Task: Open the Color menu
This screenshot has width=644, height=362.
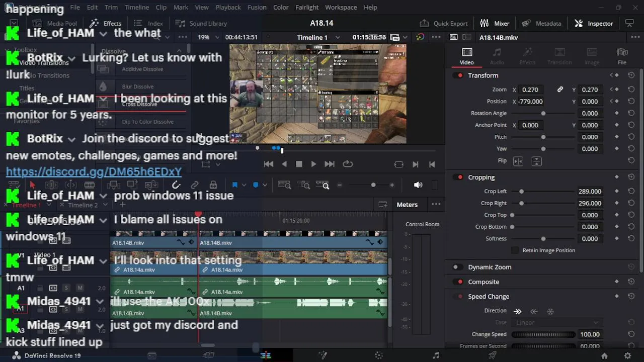Action: coord(281,8)
